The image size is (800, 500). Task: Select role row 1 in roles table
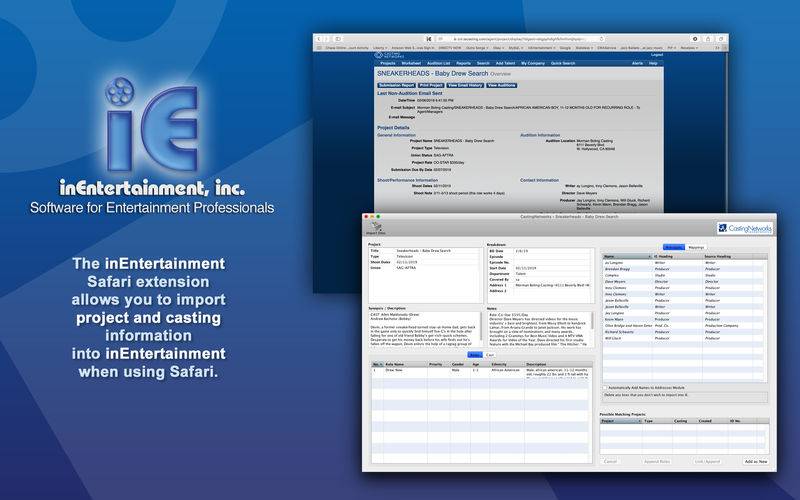point(482,373)
